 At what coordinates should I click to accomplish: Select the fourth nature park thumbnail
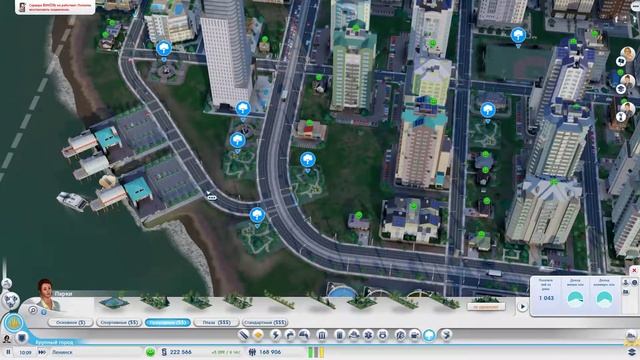[x=238, y=301]
